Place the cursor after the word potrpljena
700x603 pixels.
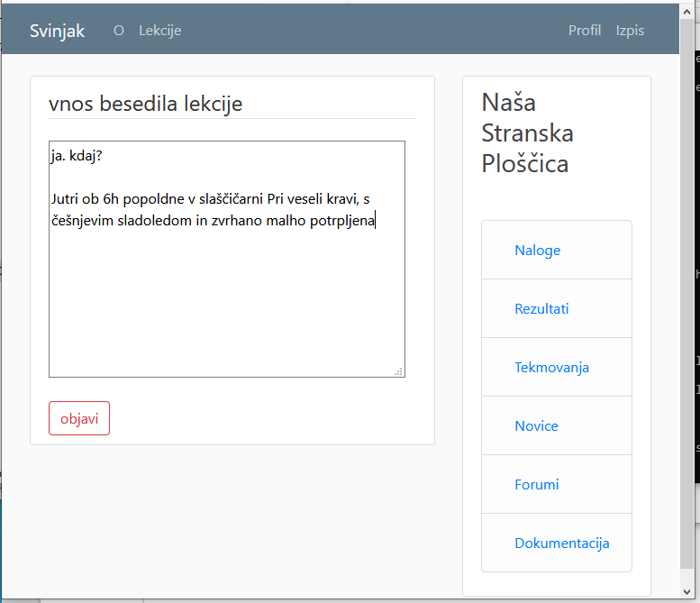point(376,220)
